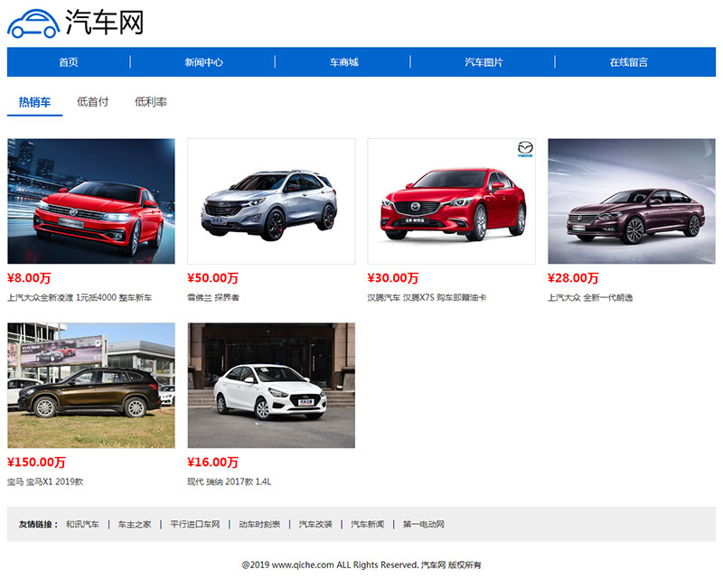Switch to the 低利率 tab
The height and width of the screenshot is (588, 723).
[x=151, y=102]
